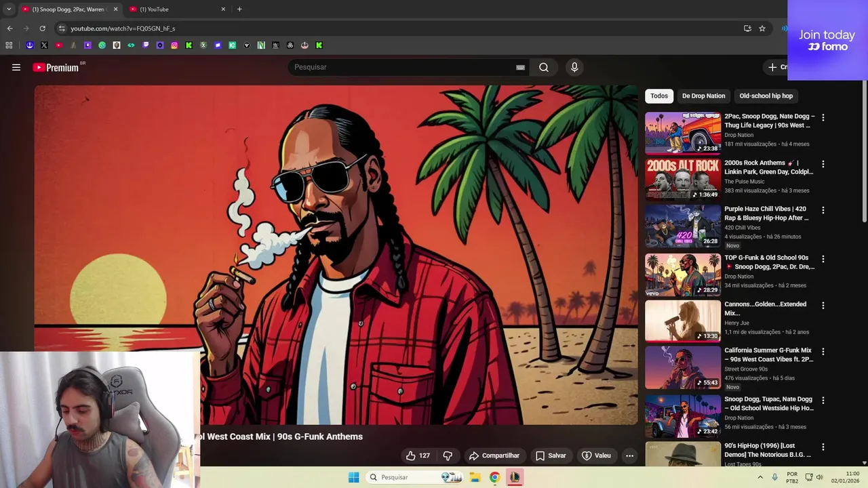This screenshot has width=868, height=488.
Task: Open California Summer G-Funk Mix thumbnail
Action: [683, 368]
